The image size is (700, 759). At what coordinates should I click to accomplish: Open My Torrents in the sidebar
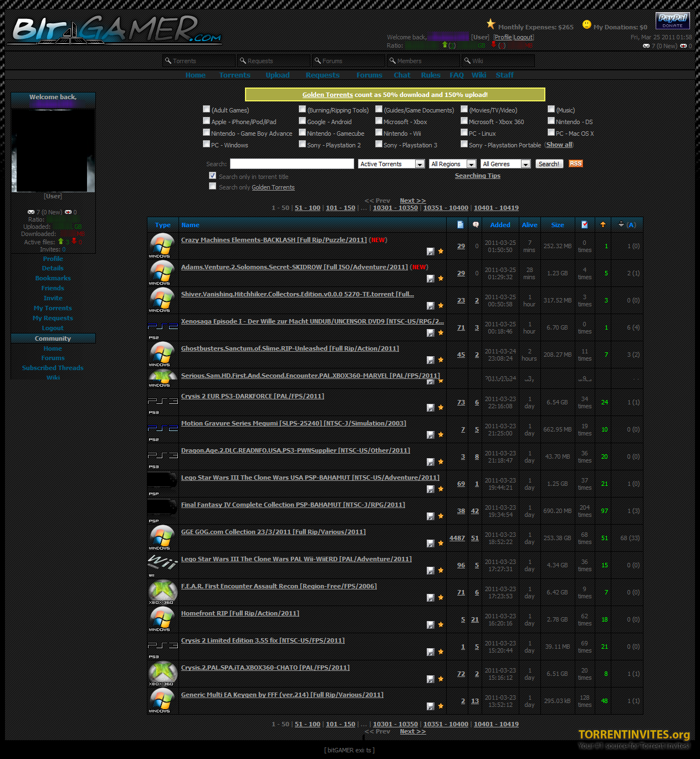53,308
